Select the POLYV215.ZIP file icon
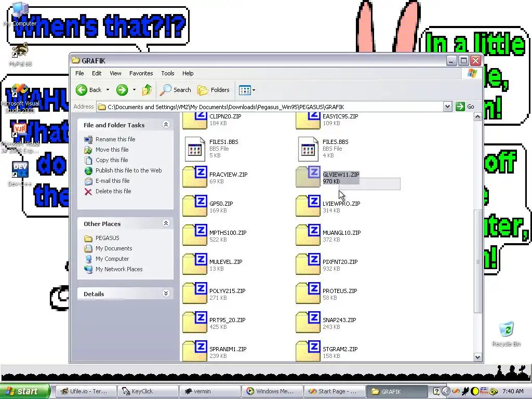Image resolution: width=532 pixels, height=399 pixels. pyautogui.click(x=195, y=293)
